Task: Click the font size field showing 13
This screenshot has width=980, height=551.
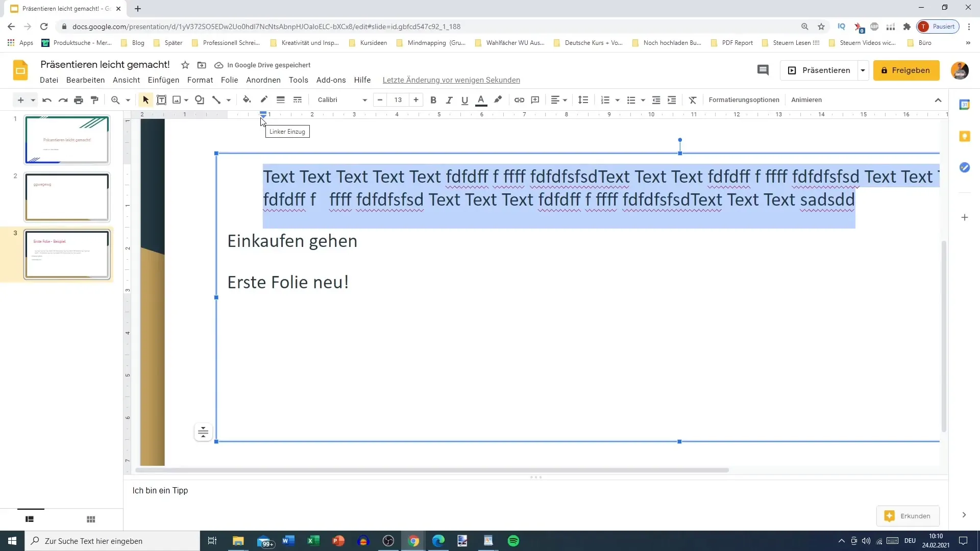Action: (398, 100)
